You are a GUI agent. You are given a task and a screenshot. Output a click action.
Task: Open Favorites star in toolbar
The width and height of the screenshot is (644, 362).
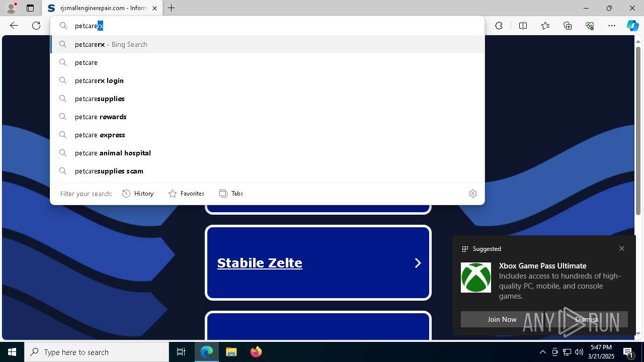pyautogui.click(x=545, y=26)
